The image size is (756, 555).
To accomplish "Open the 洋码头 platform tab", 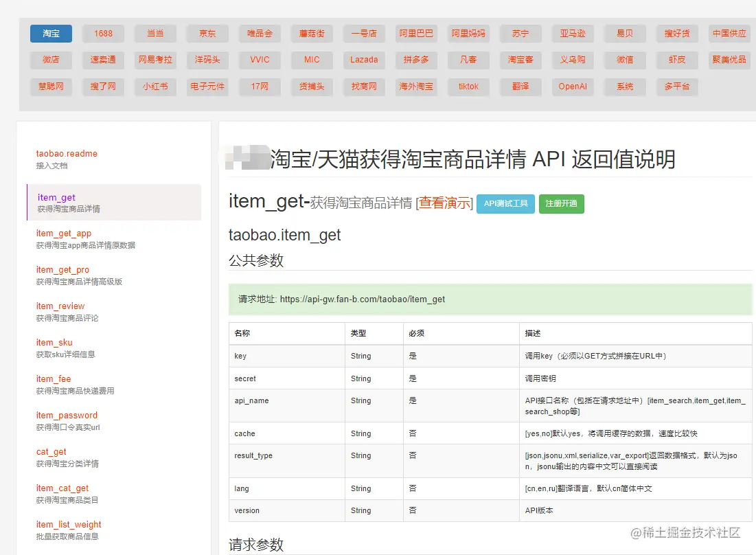I will click(x=207, y=60).
